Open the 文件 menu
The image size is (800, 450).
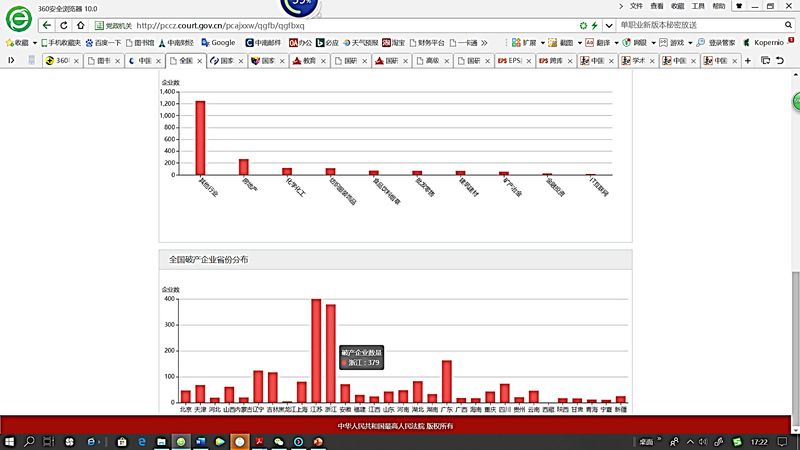pyautogui.click(x=637, y=6)
